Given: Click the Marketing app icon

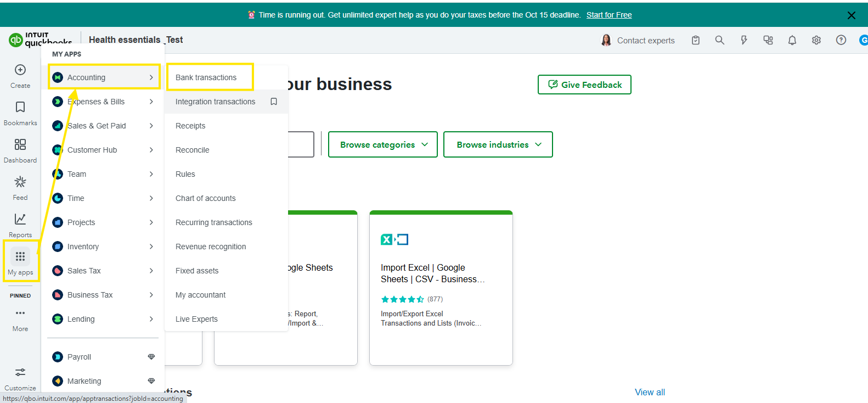Looking at the screenshot, I should pyautogui.click(x=58, y=381).
